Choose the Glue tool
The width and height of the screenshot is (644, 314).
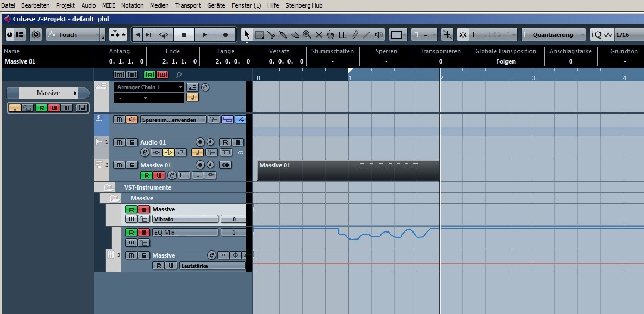283,35
